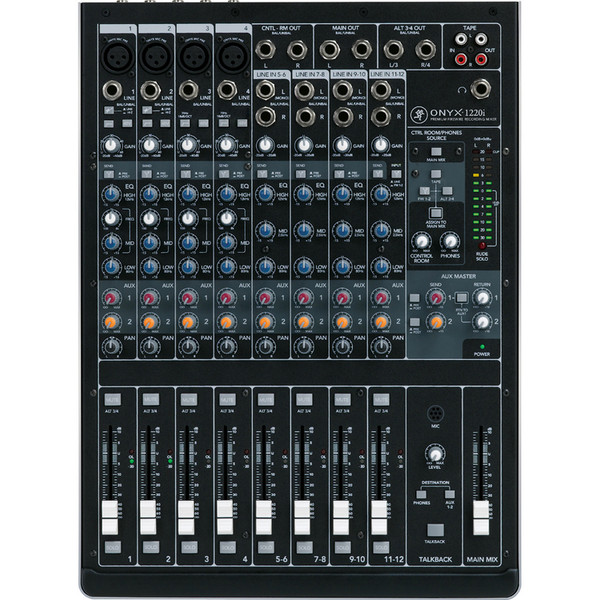
Task: Toggle the INPUT switch on channel 11-12
Action: coord(396,174)
